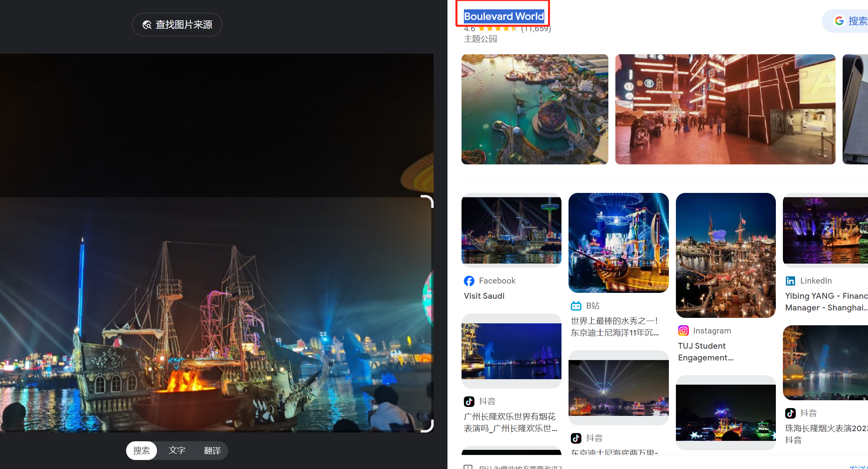Screen dimensions: 868x469
Task: Click the LinkedIn source icon
Action: click(x=790, y=281)
